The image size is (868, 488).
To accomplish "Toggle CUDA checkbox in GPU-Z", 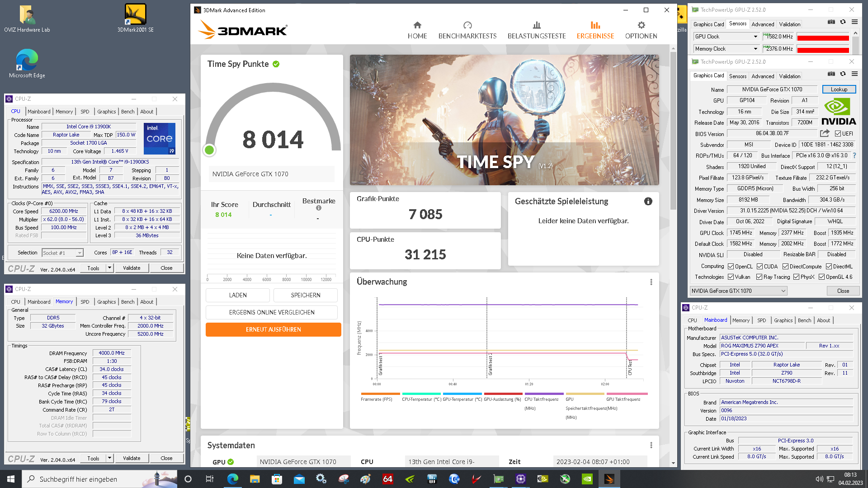I will click(x=759, y=267).
